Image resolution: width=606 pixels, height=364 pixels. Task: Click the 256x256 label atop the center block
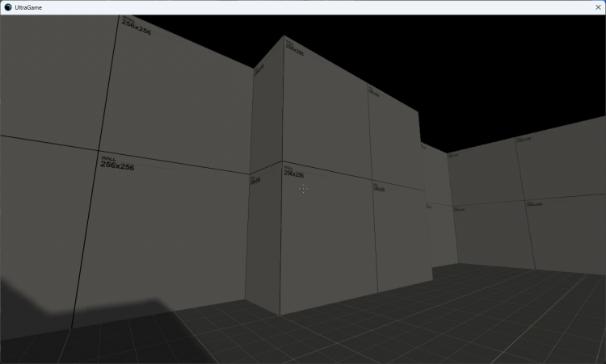[295, 51]
